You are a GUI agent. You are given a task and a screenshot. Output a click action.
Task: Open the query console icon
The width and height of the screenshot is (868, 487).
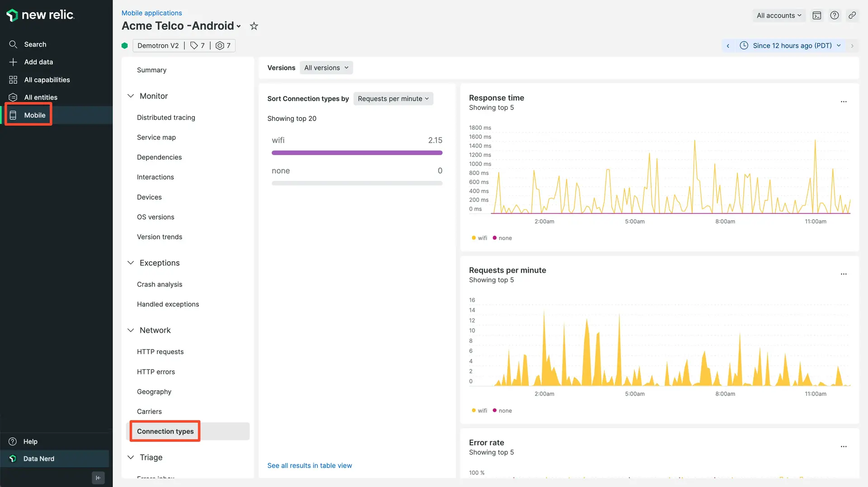click(816, 15)
